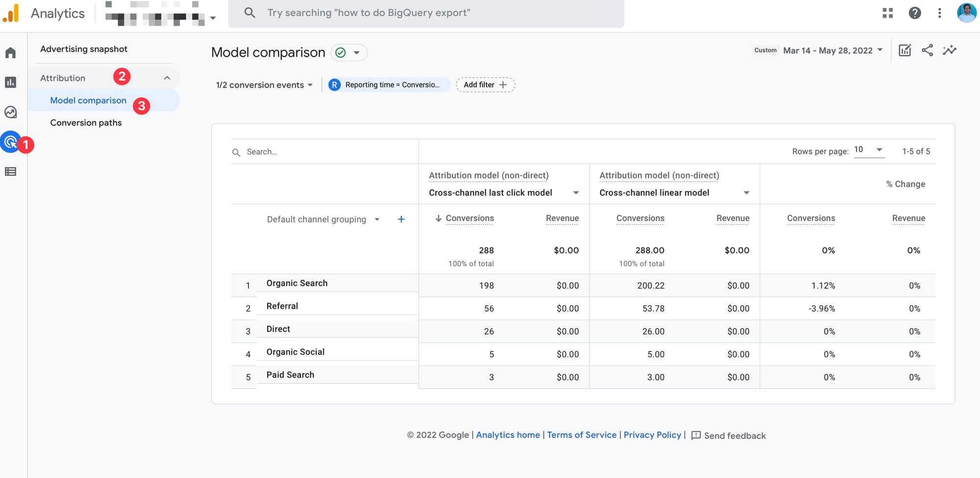The image size is (980, 478).
Task: Click the R badge on Reporting time filter
Action: 334,85
